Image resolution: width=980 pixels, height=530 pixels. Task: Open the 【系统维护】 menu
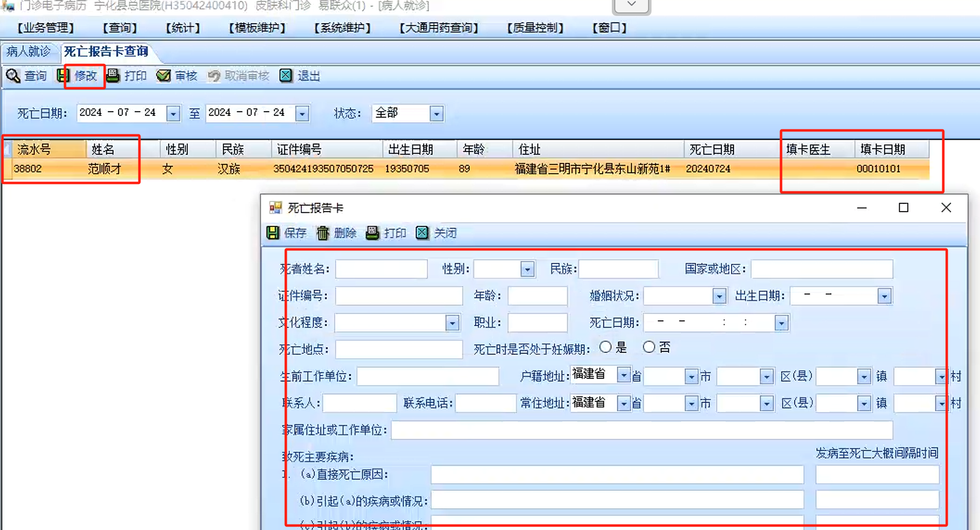(342, 28)
